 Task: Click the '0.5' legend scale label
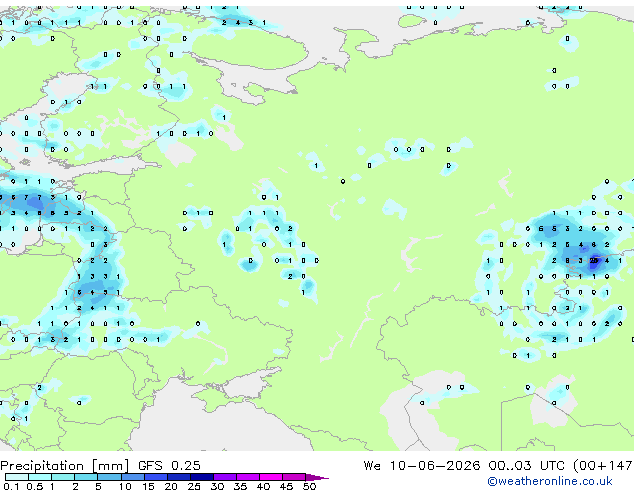coord(34,486)
